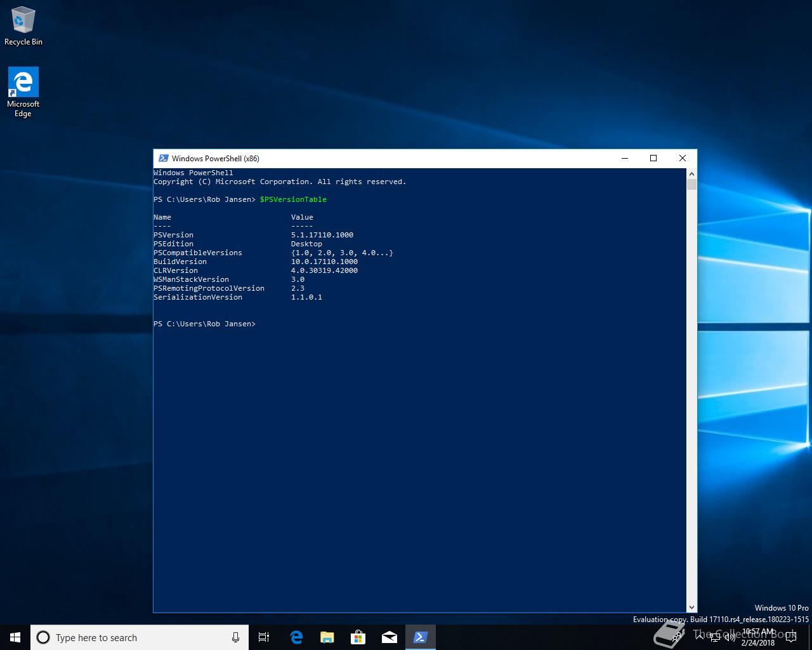Open the Windows Start menu
The width and height of the screenshot is (812, 650).
click(15, 637)
